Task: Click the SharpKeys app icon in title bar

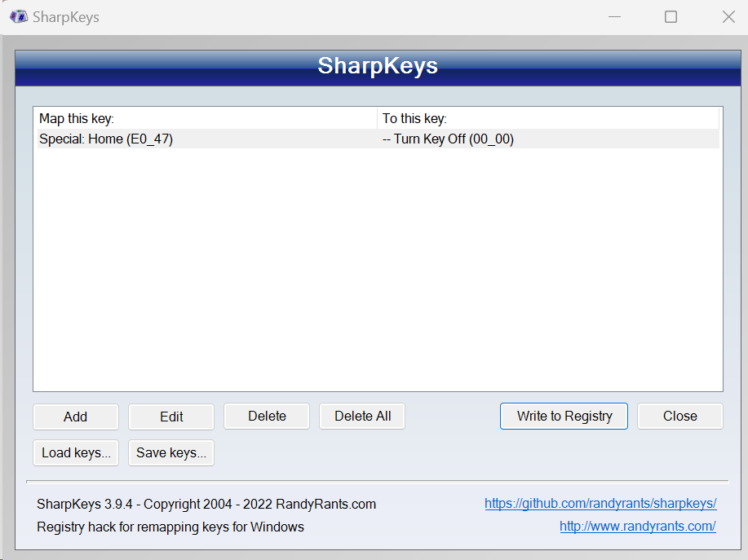Action: 17,16
